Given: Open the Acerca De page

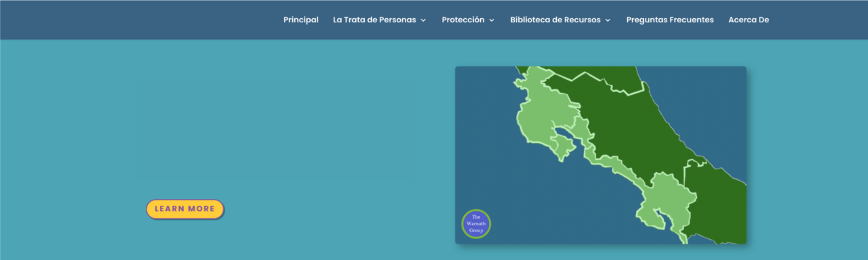Looking at the screenshot, I should [749, 20].
